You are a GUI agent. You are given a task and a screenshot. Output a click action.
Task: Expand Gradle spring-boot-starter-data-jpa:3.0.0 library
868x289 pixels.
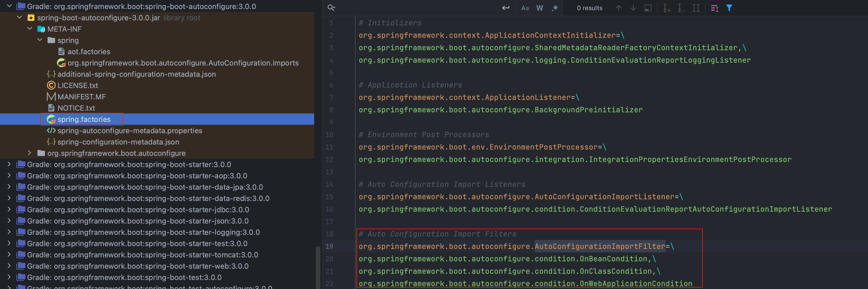click(x=9, y=187)
